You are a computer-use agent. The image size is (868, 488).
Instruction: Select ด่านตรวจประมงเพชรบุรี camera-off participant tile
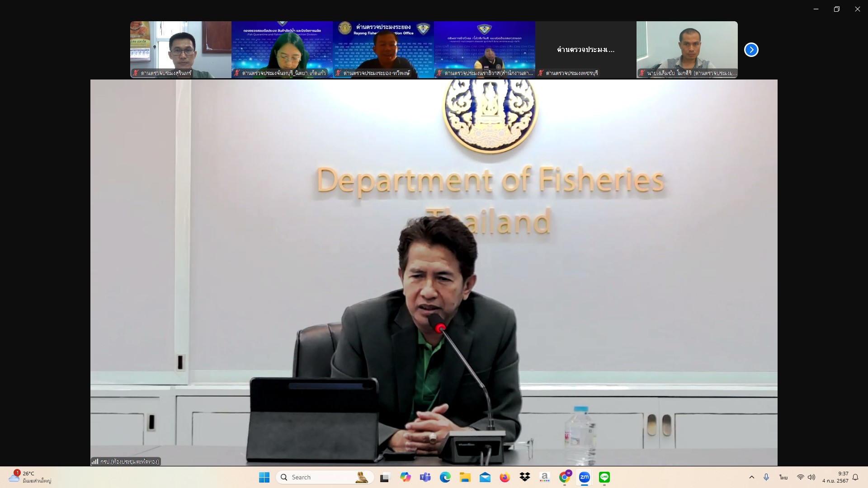(x=586, y=50)
